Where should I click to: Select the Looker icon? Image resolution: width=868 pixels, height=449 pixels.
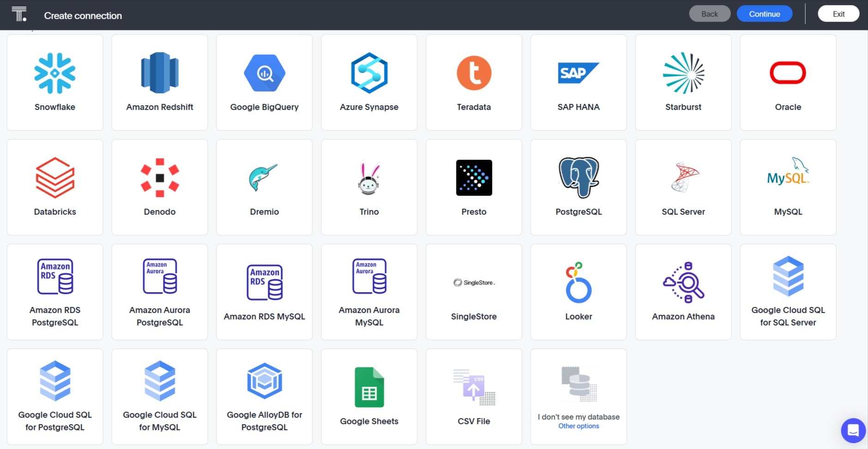[x=579, y=282]
